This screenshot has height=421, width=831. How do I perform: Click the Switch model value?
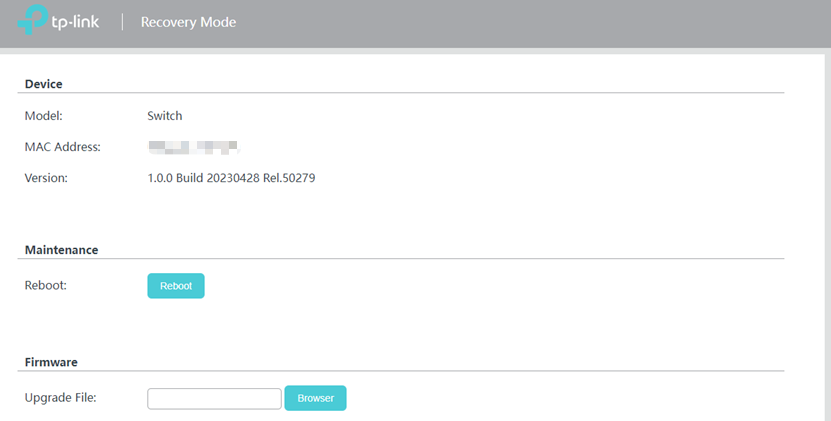(x=165, y=116)
